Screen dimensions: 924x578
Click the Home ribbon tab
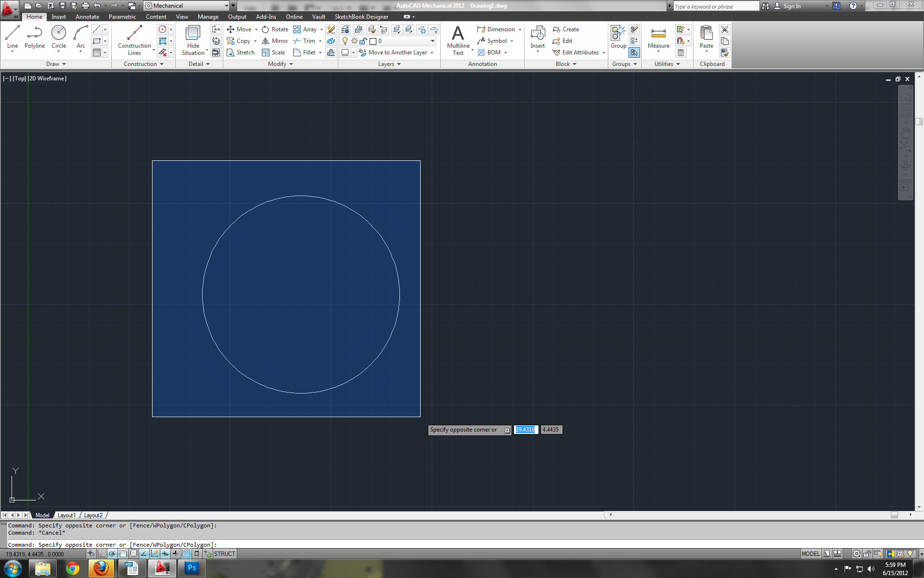click(x=33, y=17)
